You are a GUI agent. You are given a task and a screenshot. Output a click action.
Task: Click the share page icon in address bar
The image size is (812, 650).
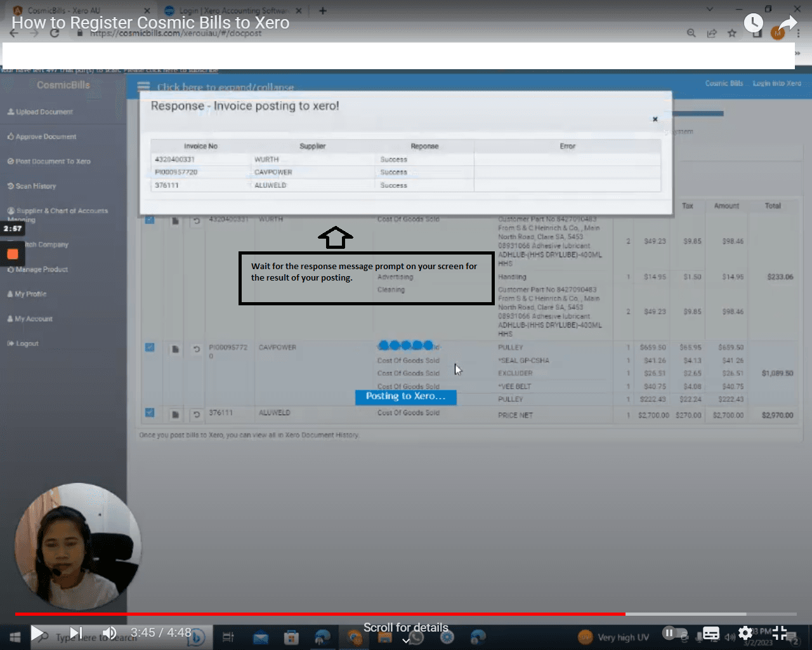coord(712,33)
